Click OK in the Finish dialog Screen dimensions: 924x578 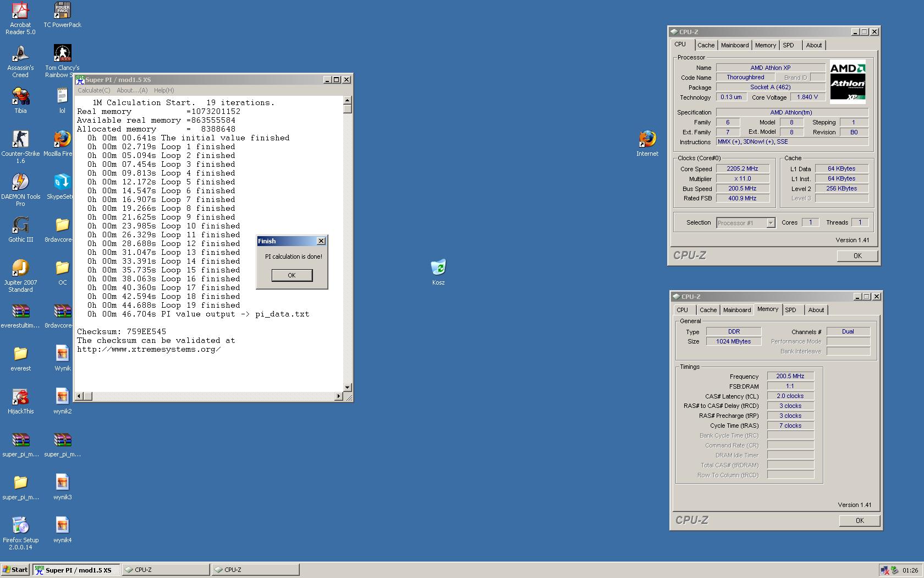pos(292,275)
